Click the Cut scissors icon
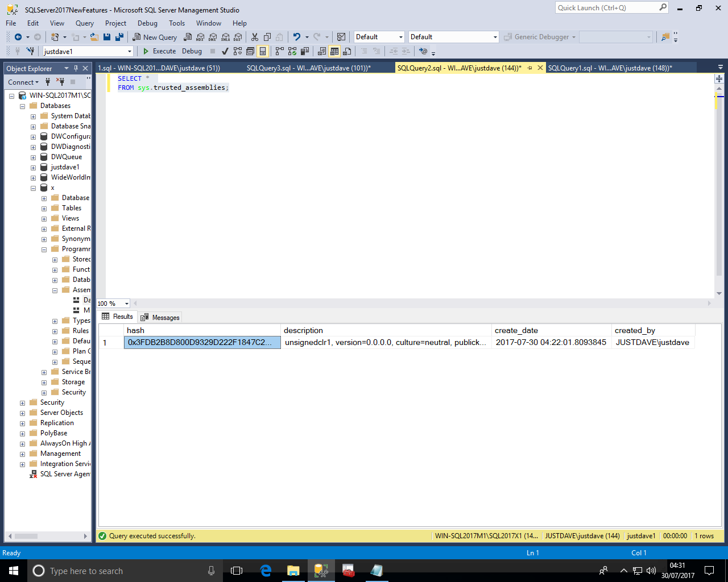 tap(255, 37)
